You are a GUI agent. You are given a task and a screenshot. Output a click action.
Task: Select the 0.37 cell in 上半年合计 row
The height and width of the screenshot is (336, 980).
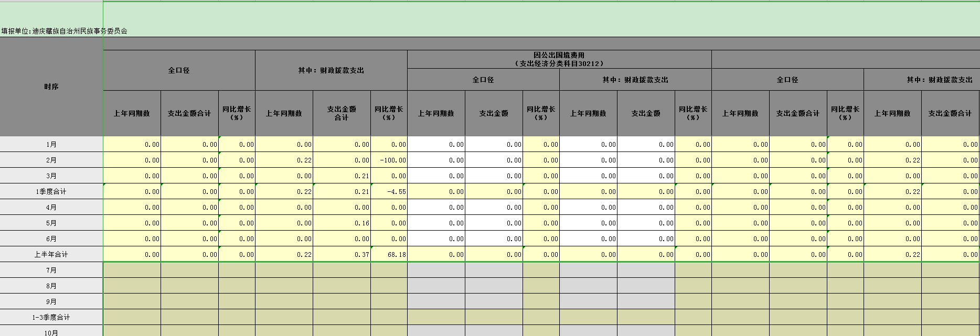(x=342, y=254)
